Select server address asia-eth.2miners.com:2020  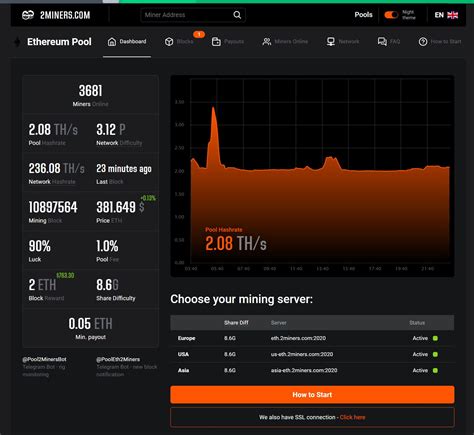point(304,370)
